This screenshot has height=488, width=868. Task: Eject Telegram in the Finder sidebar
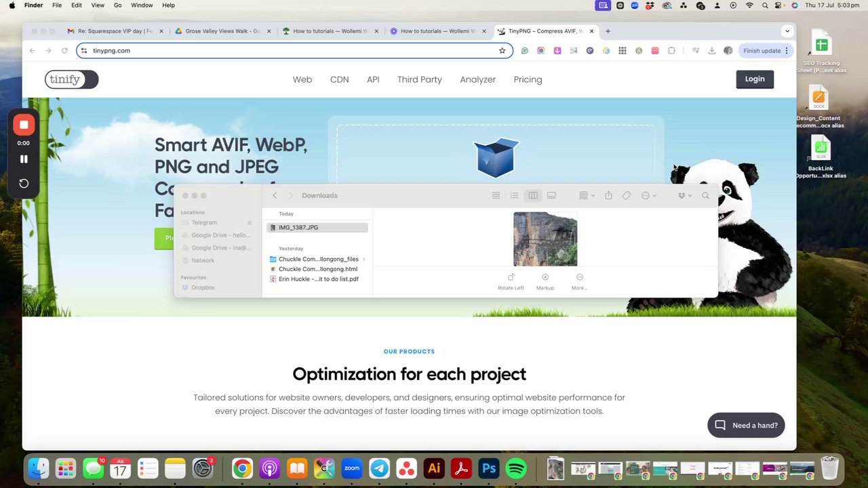coord(249,222)
